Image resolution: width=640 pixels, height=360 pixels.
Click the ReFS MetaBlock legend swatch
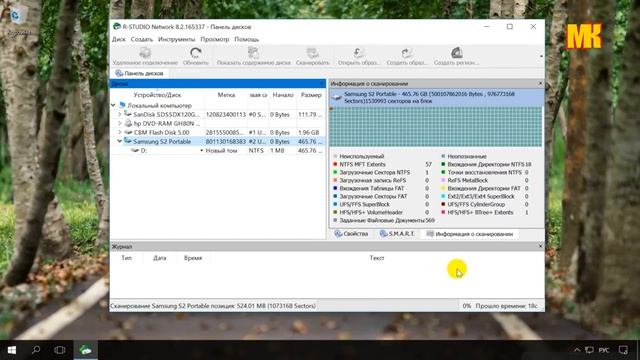pos(443,180)
